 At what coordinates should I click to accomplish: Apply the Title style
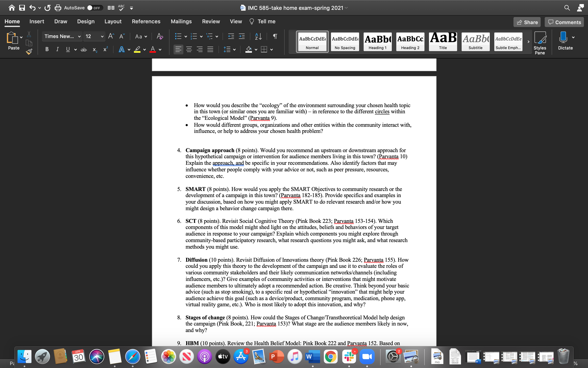pos(443,42)
